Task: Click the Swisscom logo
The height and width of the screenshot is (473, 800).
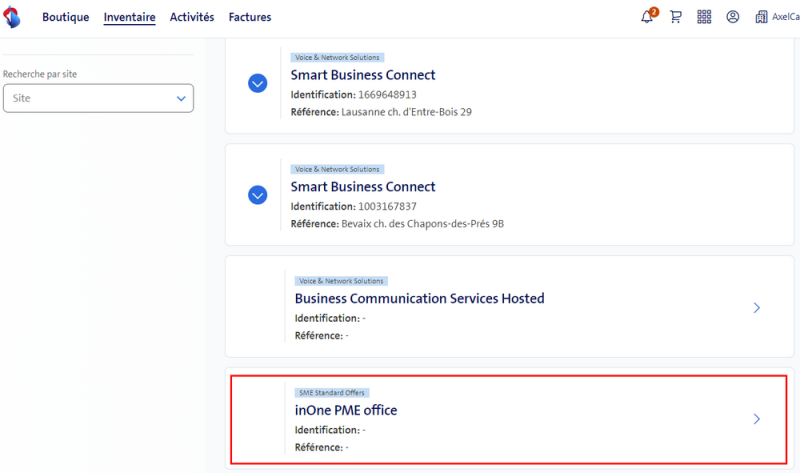Action: (14, 17)
